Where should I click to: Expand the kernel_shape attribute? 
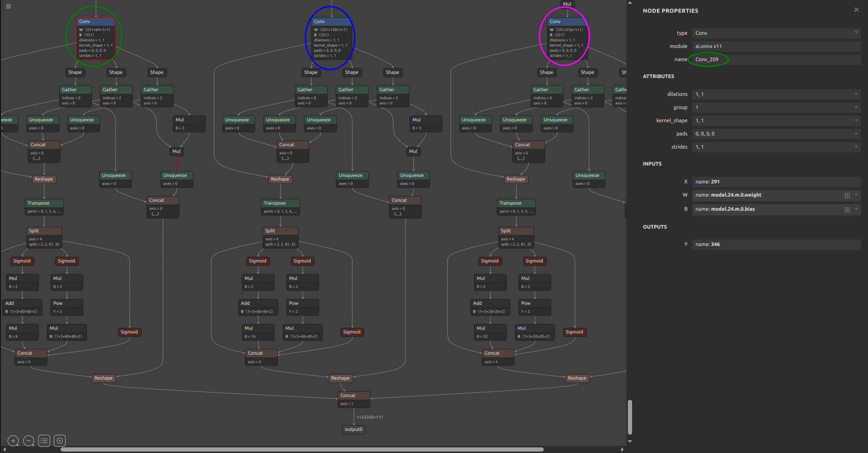coord(856,120)
